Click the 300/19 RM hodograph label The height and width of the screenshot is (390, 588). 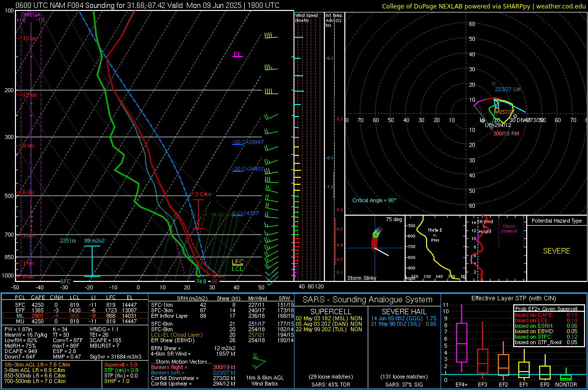(x=506, y=133)
